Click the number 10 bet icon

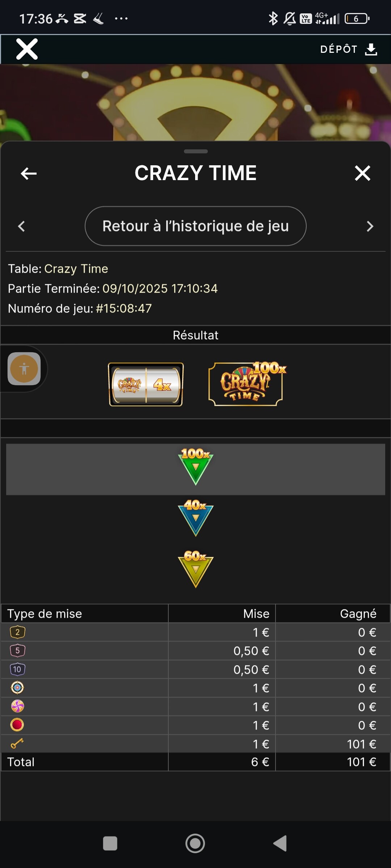click(17, 669)
